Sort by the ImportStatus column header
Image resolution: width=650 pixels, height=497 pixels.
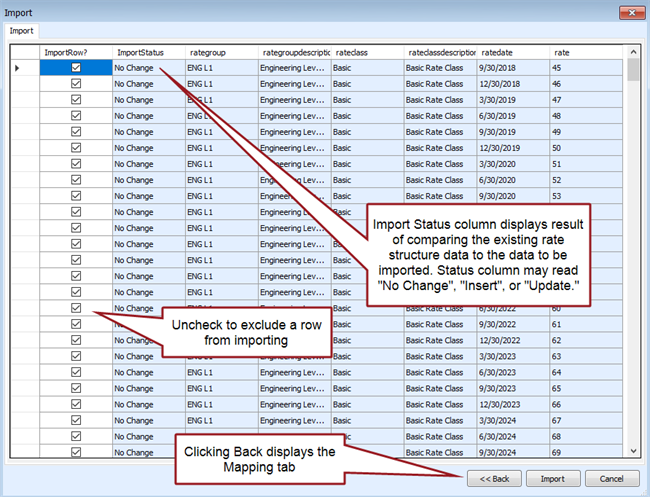[x=148, y=51]
